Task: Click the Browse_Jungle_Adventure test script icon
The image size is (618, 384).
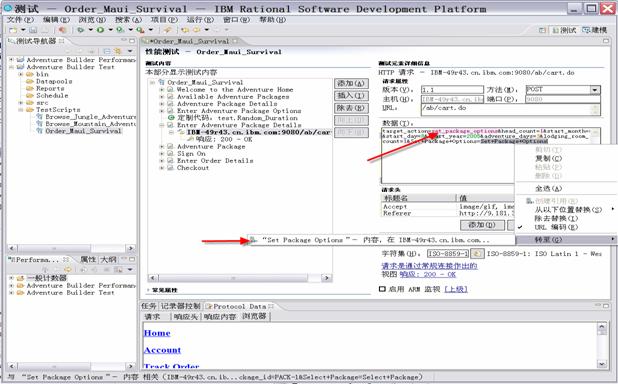Action: (39, 117)
